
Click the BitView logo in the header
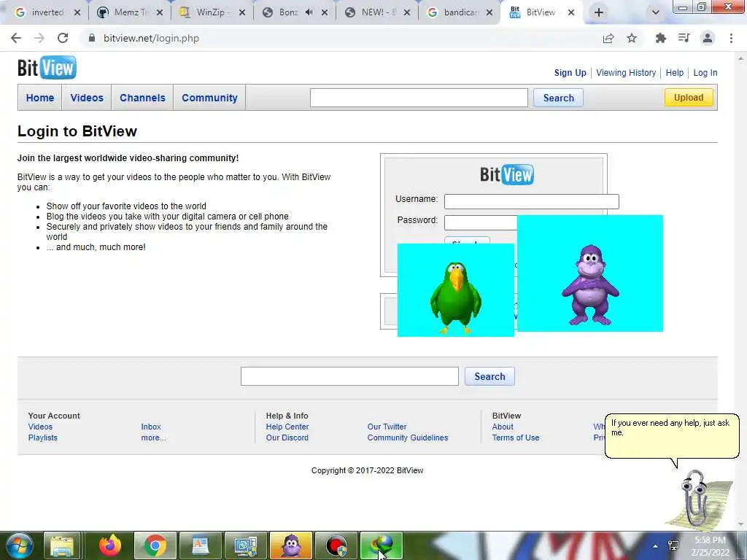click(x=47, y=68)
